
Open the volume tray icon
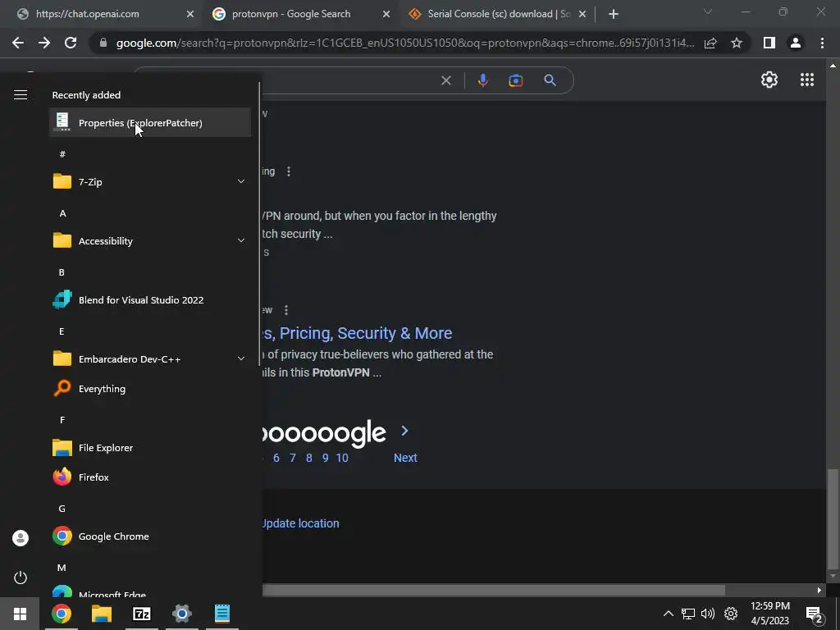(708, 614)
